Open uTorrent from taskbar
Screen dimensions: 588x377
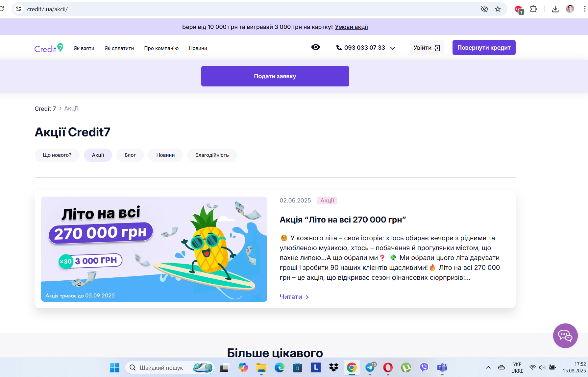pos(406,367)
